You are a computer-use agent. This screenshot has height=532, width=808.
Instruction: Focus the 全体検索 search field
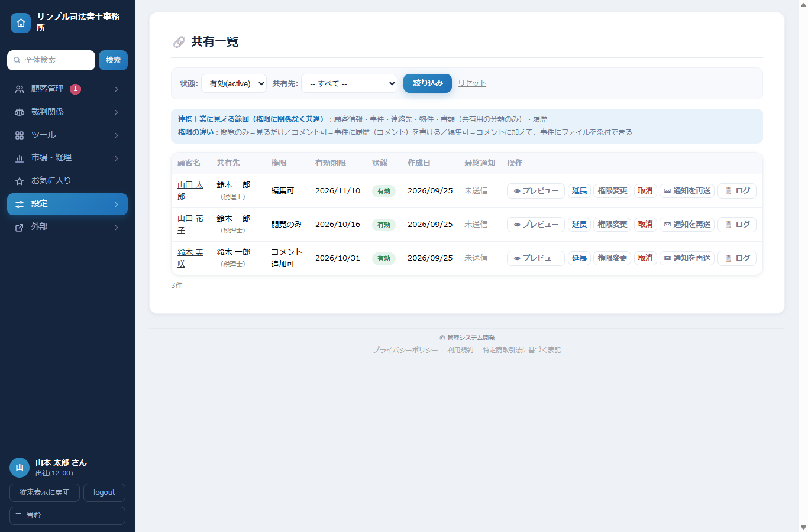pyautogui.click(x=51, y=60)
